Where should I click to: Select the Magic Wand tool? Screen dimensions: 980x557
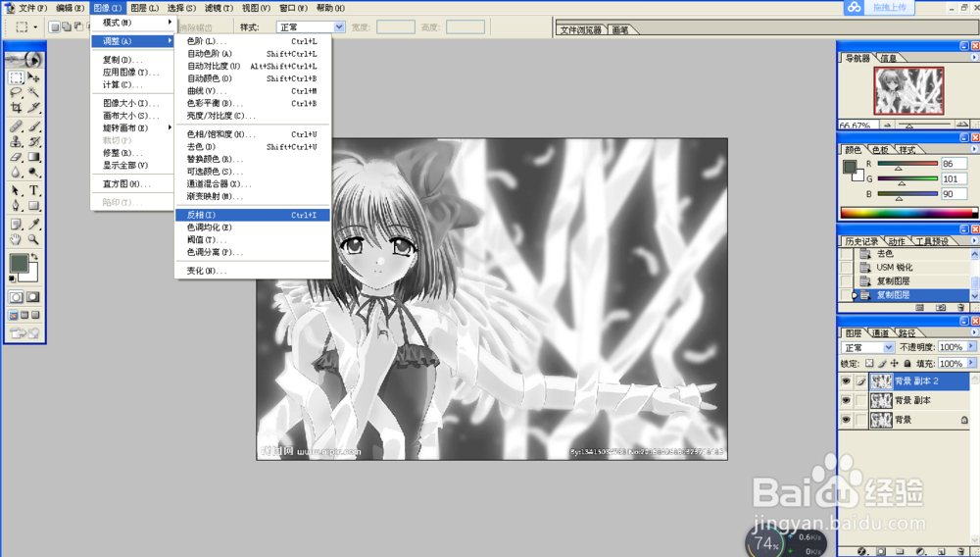pos(33,92)
